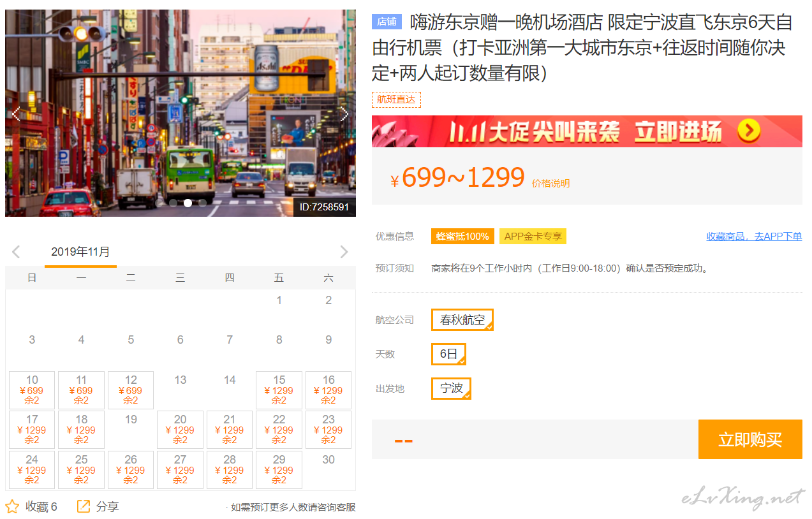The width and height of the screenshot is (812, 519).
Task: Click the star 收藏 favorite icon
Action: pyautogui.click(x=12, y=507)
